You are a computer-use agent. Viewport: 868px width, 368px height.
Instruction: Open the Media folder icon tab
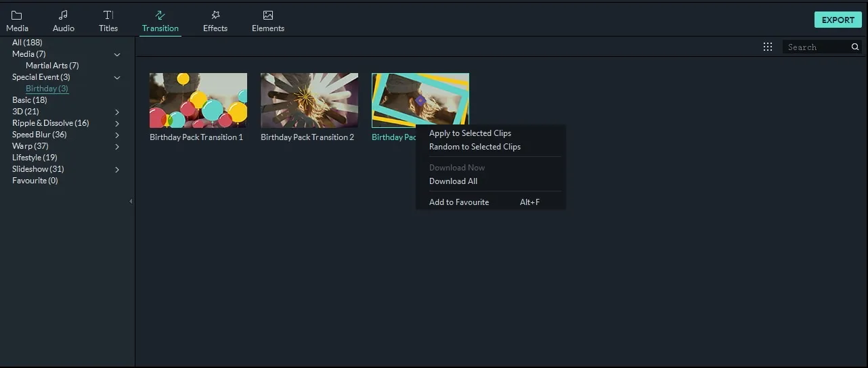coord(17,21)
